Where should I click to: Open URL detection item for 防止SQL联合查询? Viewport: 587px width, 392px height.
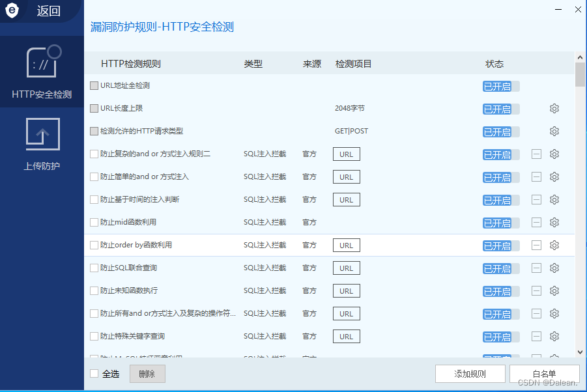coord(346,268)
